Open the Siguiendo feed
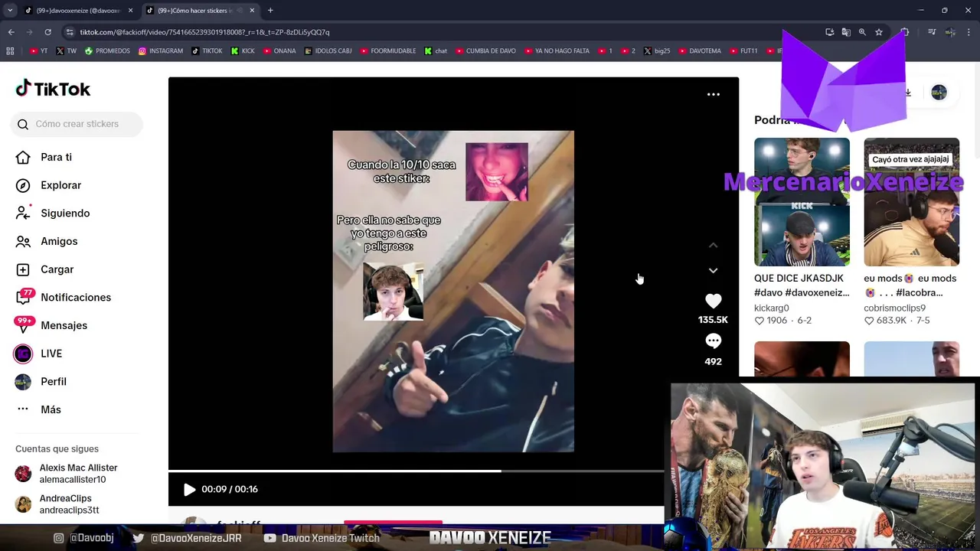980x551 pixels. click(x=52, y=213)
